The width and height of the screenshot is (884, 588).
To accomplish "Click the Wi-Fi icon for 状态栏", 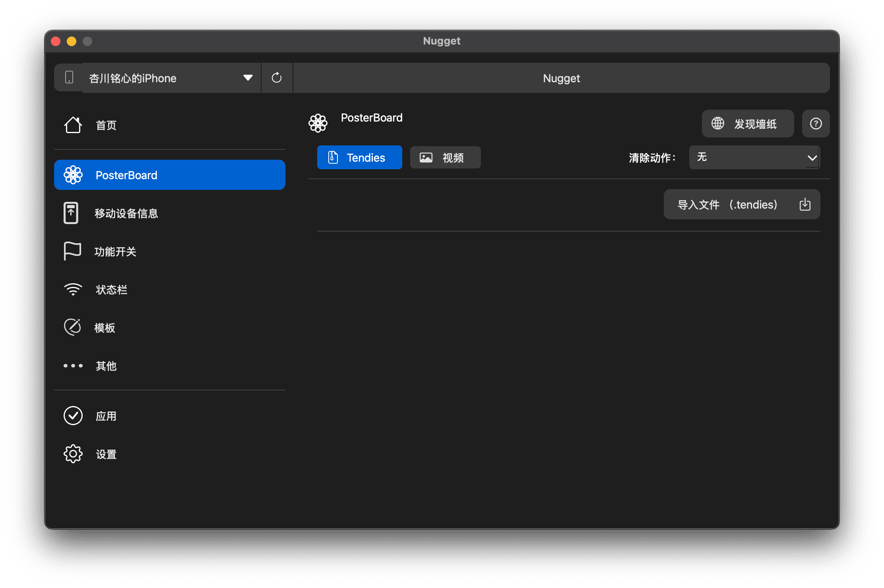I will 73,289.
